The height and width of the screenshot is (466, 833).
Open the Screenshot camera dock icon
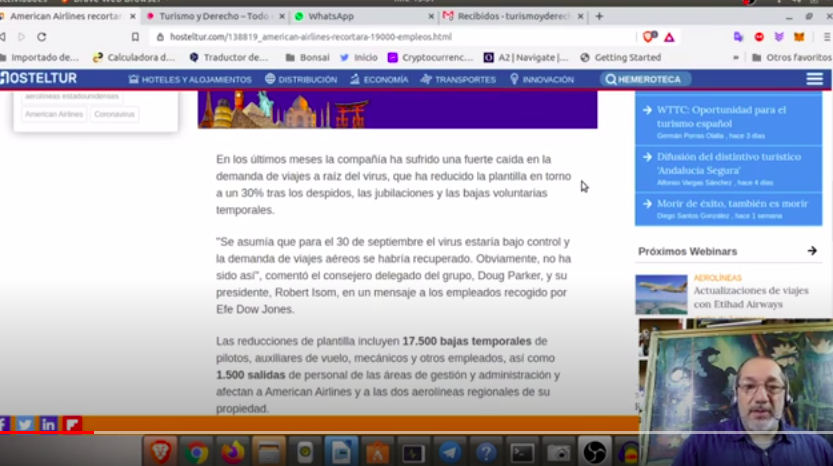click(558, 453)
